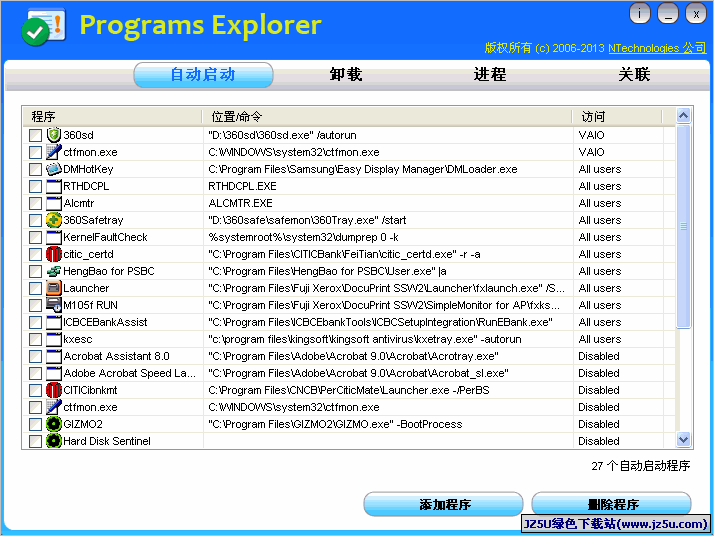Click the vertical scrollbar thumb
The image size is (714, 536).
pos(683,226)
